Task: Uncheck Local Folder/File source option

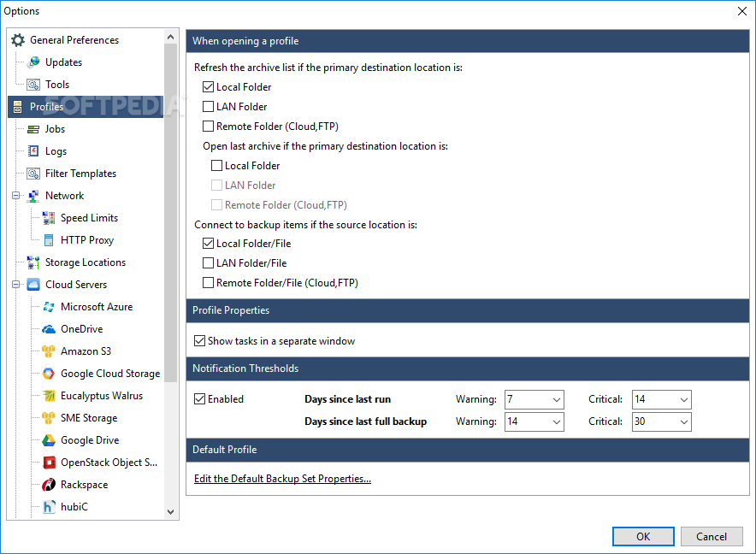Action: tap(209, 244)
